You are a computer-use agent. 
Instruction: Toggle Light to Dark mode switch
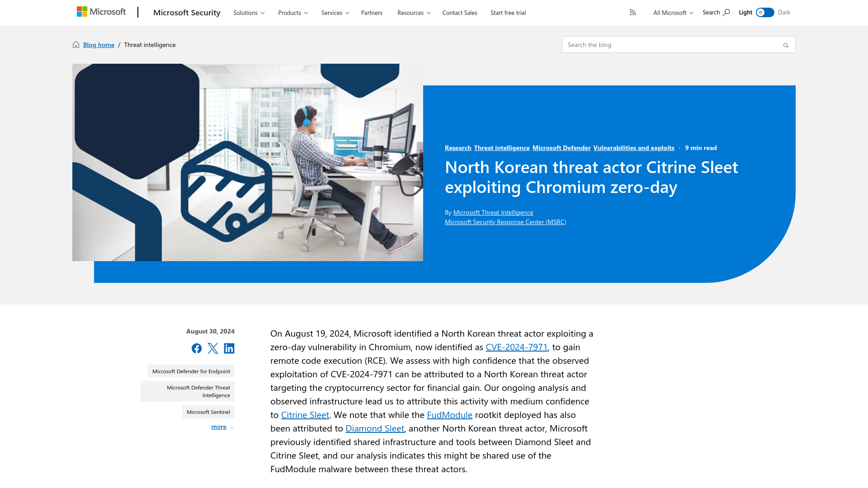tap(765, 12)
